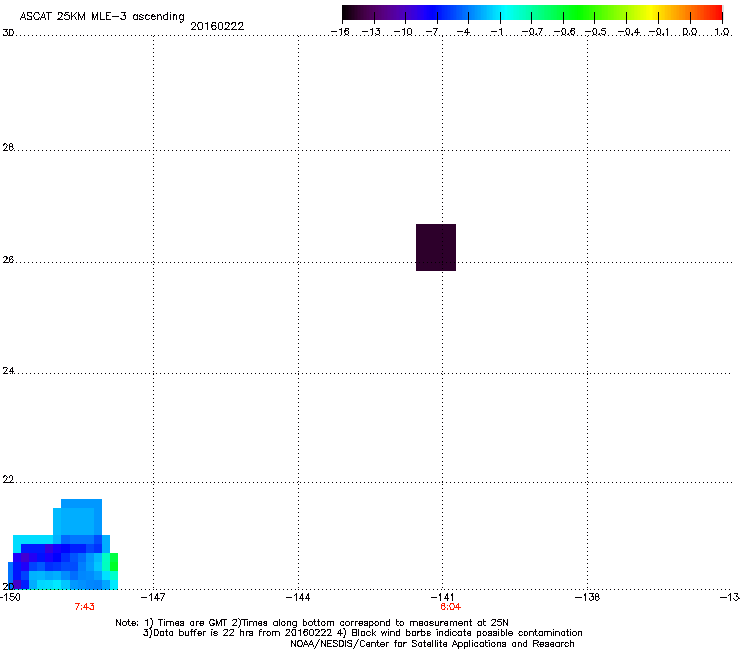Click the blue data patch near 20N -150

[x=63, y=544]
